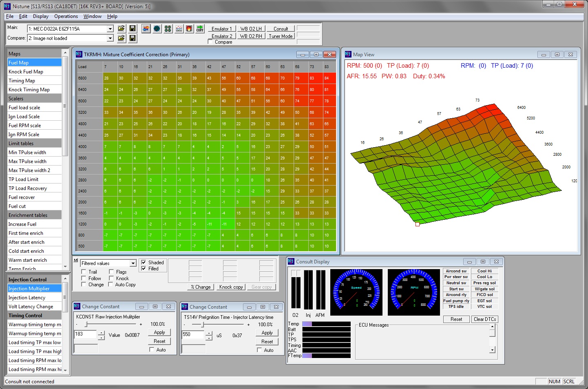588x389 pixels.
Task: Open the Edit menu
Action: pos(23,16)
